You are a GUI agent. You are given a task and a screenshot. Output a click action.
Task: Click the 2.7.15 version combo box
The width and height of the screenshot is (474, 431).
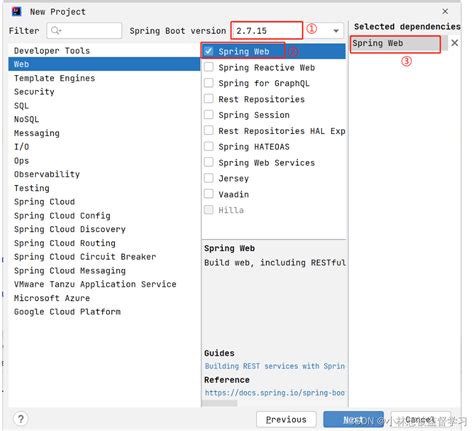pyautogui.click(x=287, y=30)
